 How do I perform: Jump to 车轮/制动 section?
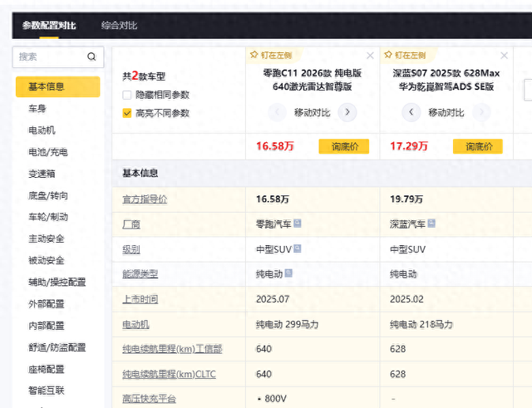(48, 217)
